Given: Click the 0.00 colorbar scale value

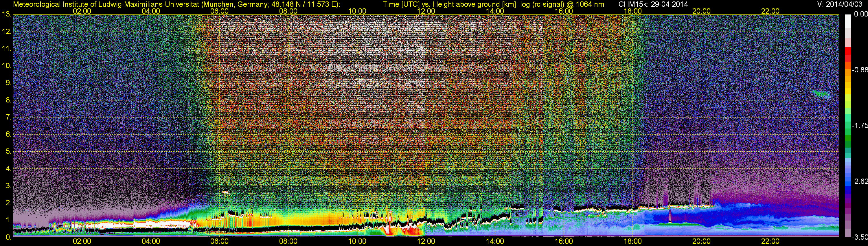Looking at the screenshot, I should point(860,14).
